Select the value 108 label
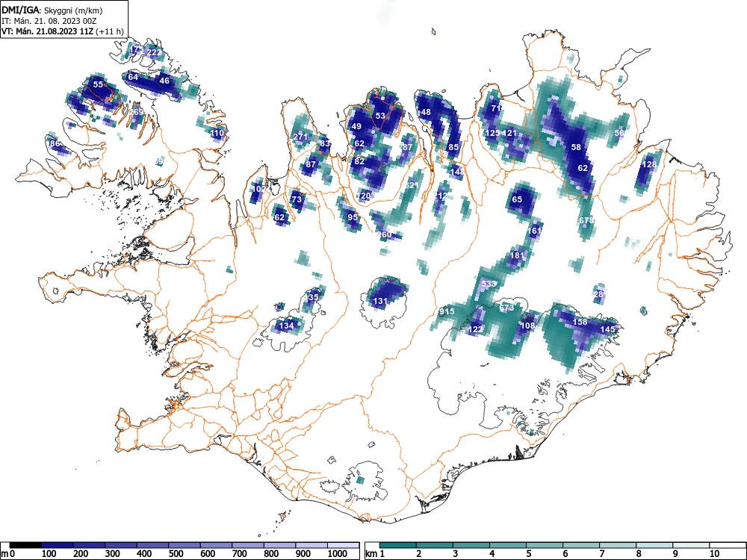The height and width of the screenshot is (560, 747). tap(527, 326)
